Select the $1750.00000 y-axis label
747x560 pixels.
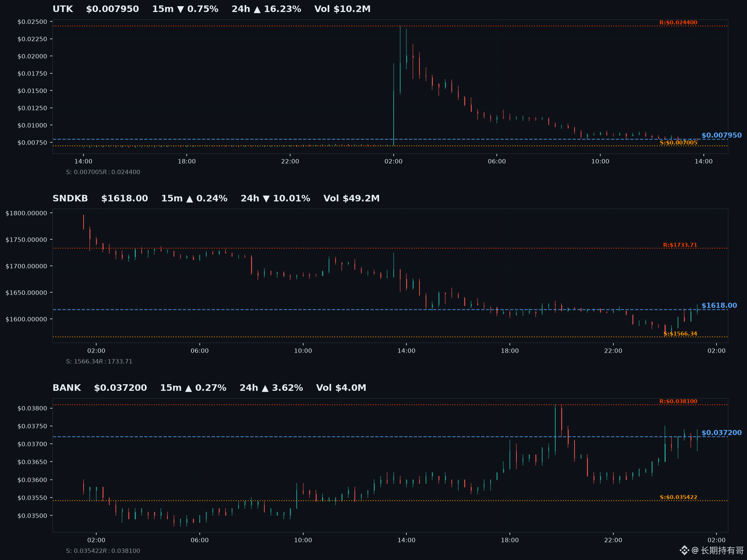[27, 240]
